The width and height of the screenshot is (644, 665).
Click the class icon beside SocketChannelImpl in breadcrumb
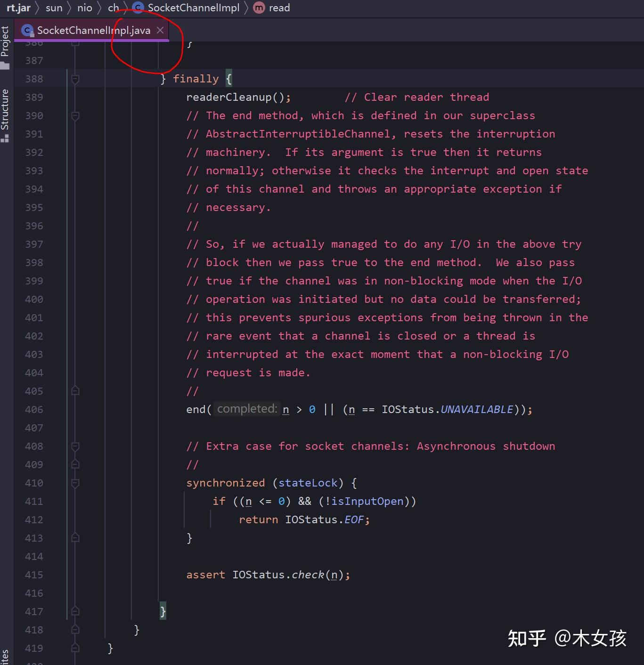tap(138, 8)
